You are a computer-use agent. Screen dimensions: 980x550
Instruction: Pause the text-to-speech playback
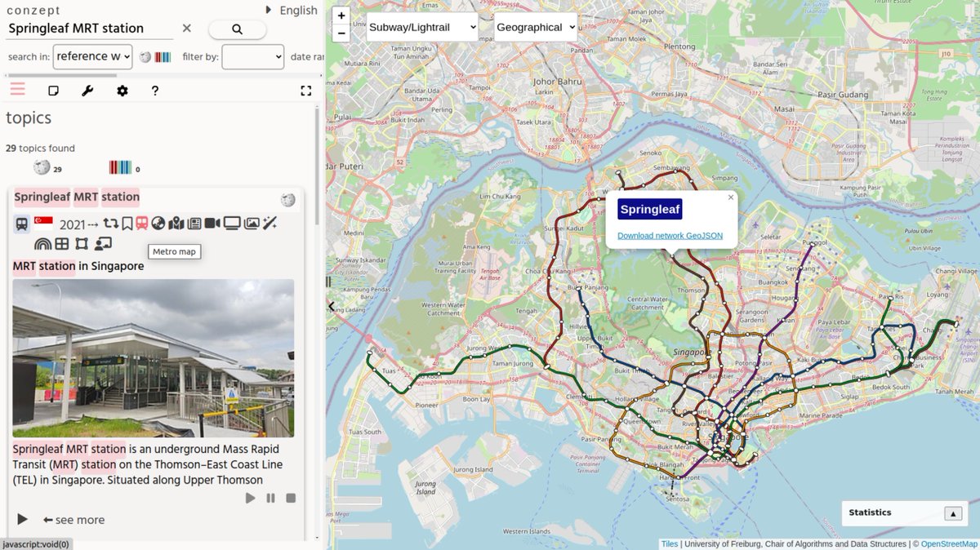tap(270, 498)
